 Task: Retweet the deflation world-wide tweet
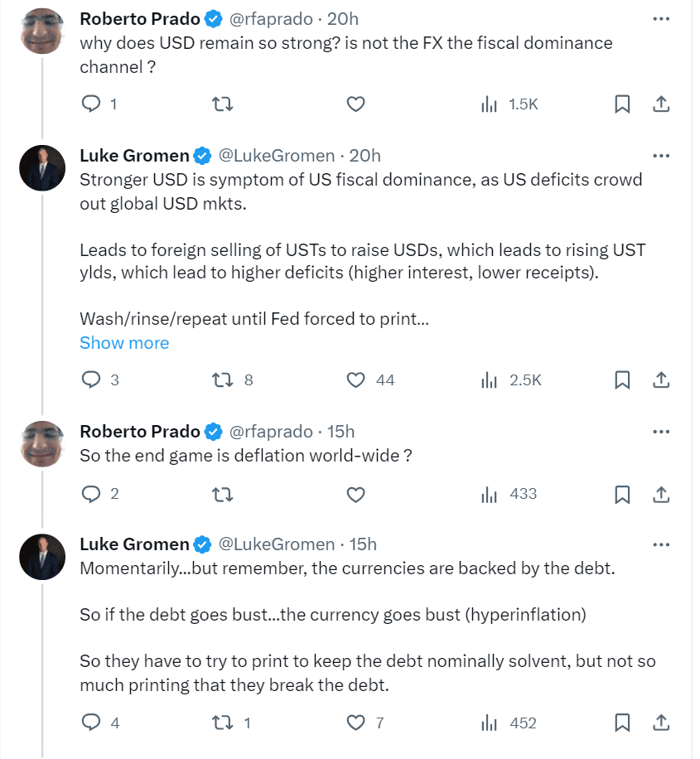[x=222, y=495]
